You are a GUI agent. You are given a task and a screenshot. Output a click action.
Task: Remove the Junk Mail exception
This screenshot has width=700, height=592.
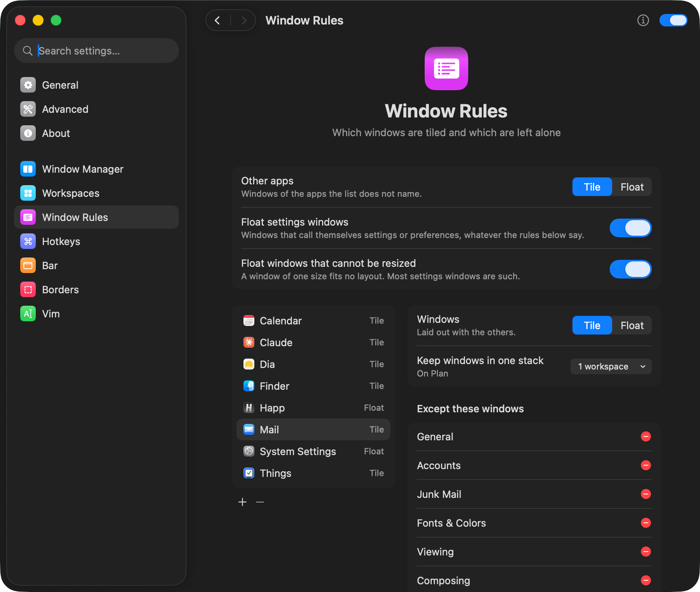[646, 494]
